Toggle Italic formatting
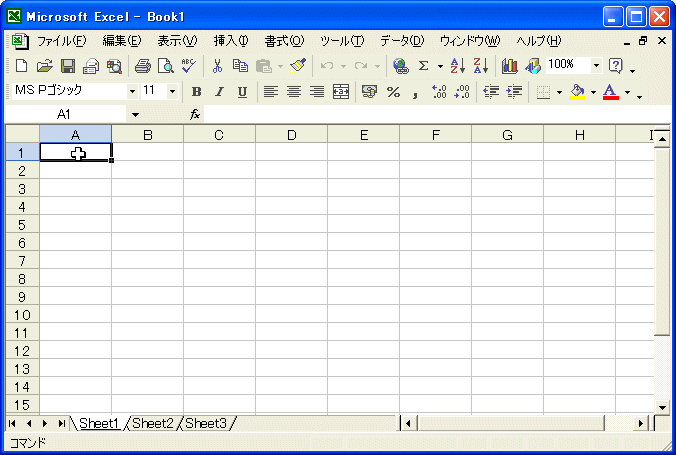This screenshot has height=455, width=676. point(219,91)
